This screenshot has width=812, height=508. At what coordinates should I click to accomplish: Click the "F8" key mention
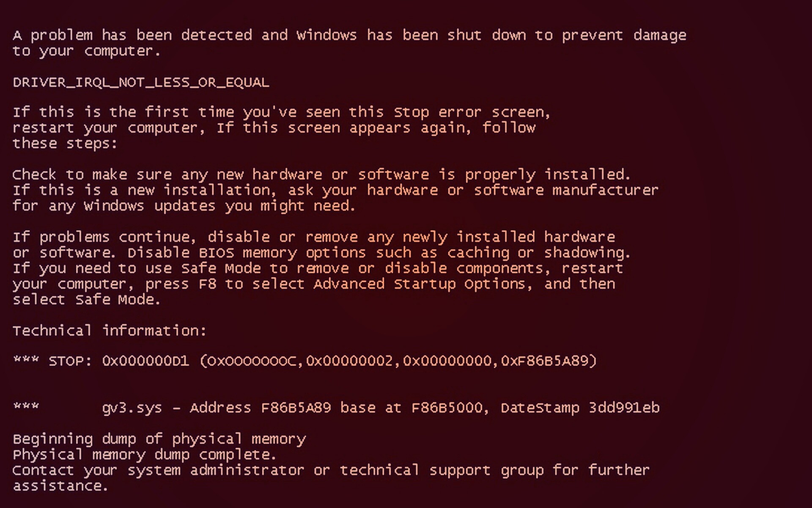[x=207, y=284]
